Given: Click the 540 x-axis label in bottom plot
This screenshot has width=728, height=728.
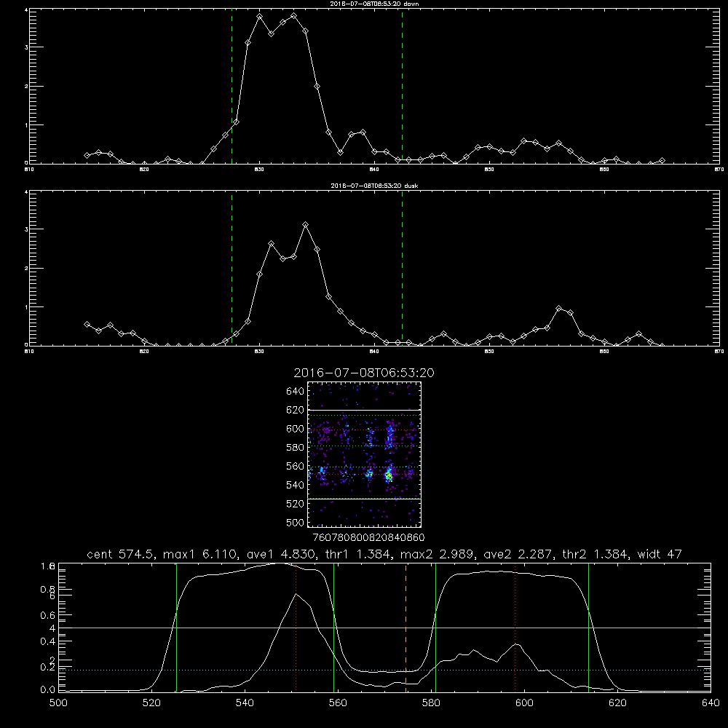Looking at the screenshot, I should 245,703.
